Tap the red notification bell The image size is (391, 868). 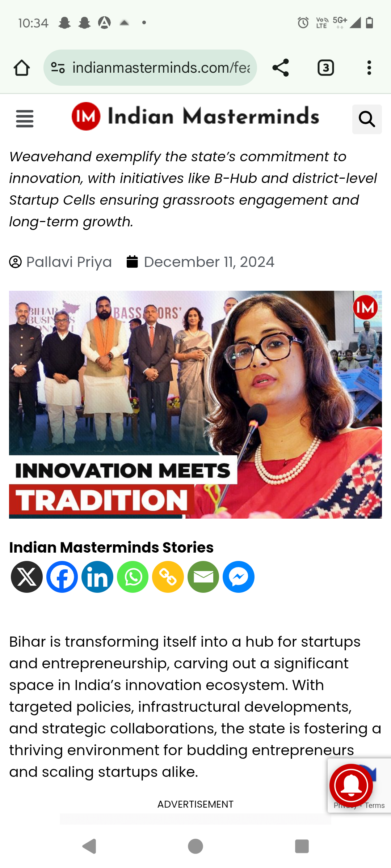pos(351,786)
